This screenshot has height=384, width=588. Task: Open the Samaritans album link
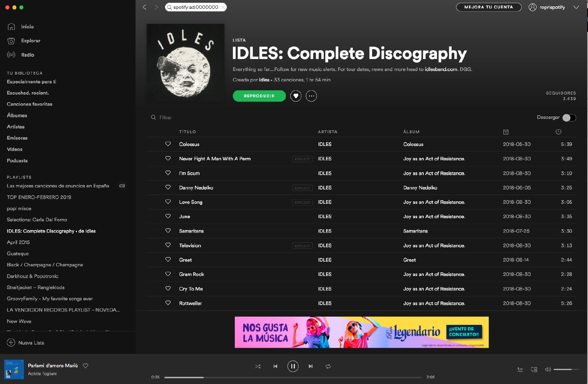[415, 231]
